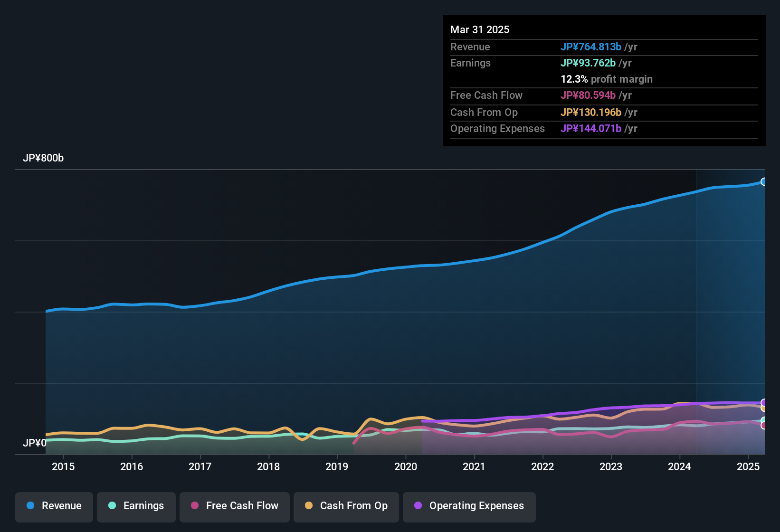This screenshot has width=780, height=532.
Task: Click the 12.3% profit margin text
Action: 607,79
